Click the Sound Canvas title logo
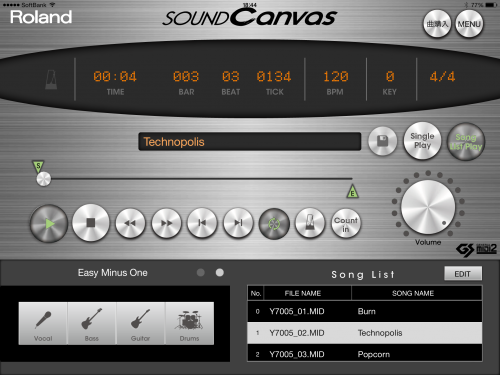Image resolution: width=500 pixels, height=375 pixels. tap(250, 17)
